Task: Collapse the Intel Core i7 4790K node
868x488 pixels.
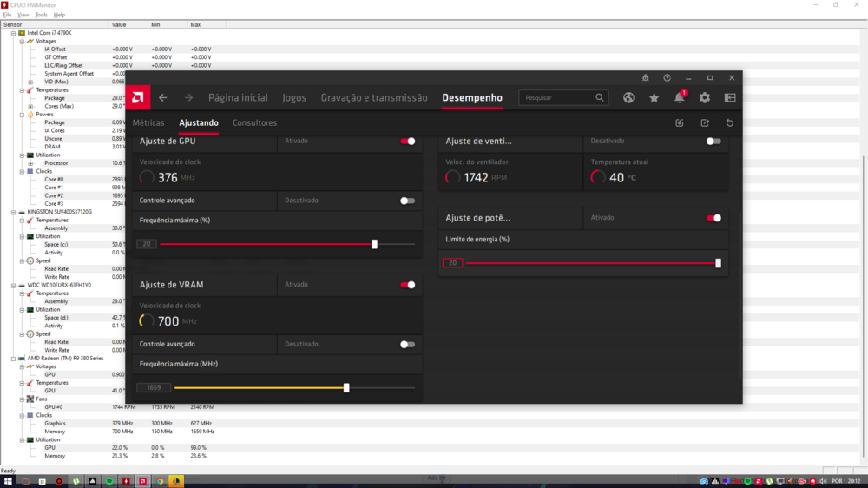Action: [13, 33]
